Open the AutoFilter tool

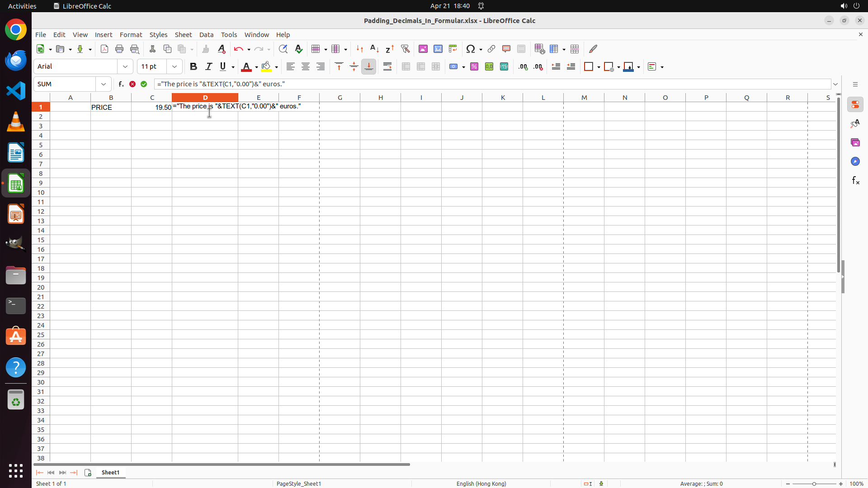[x=405, y=49]
